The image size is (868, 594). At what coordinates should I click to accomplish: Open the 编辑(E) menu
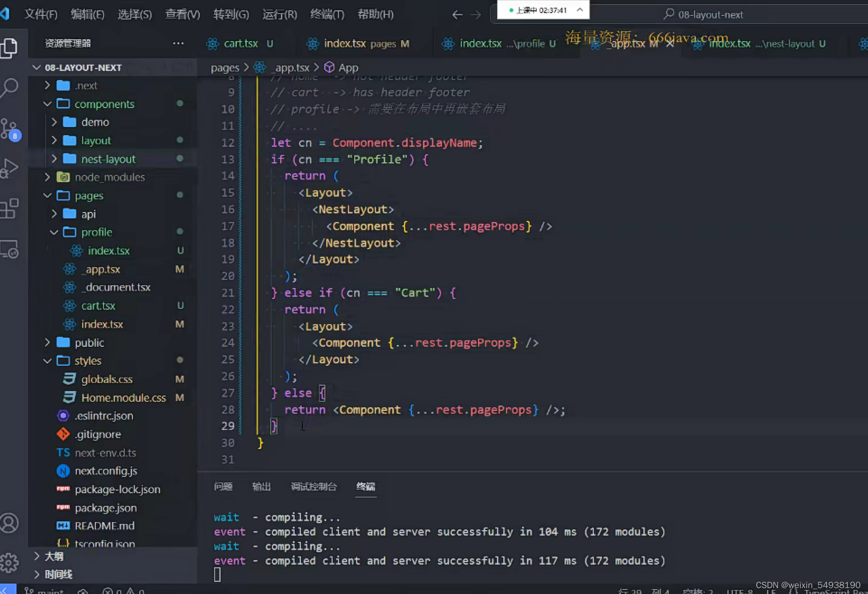88,14
